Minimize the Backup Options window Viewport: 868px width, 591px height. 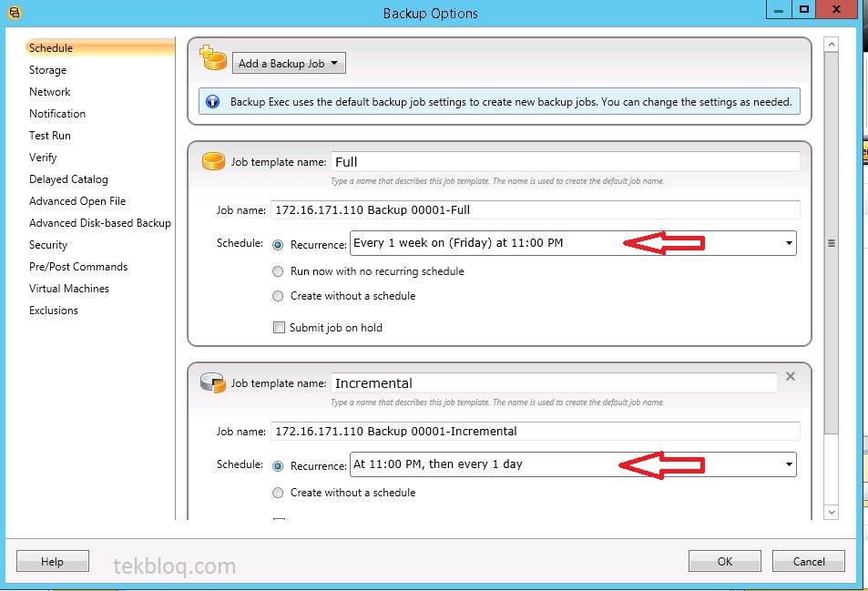click(x=779, y=9)
